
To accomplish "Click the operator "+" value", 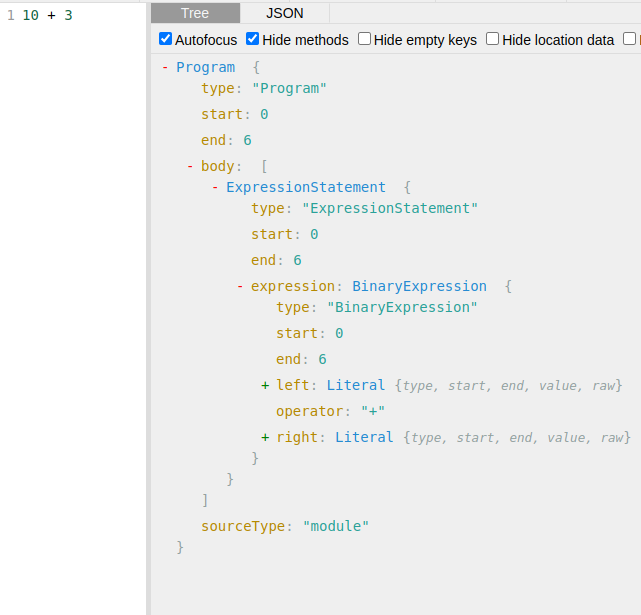I will tap(373, 411).
